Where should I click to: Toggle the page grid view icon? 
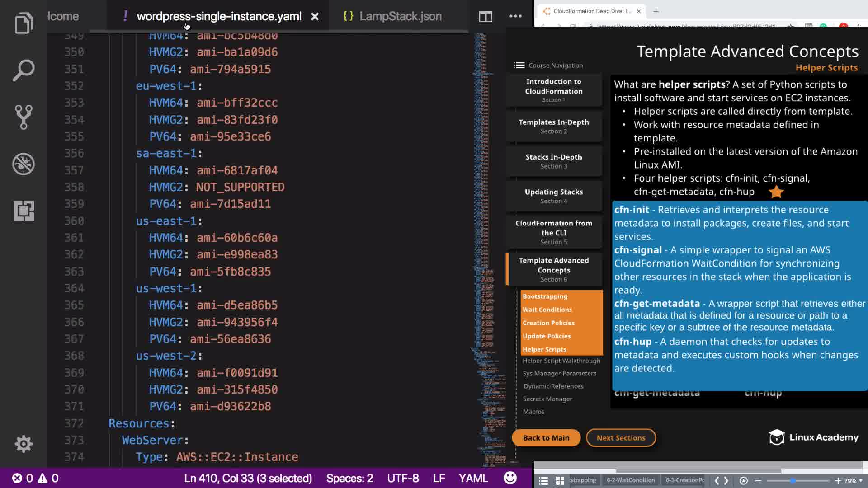[x=560, y=481]
